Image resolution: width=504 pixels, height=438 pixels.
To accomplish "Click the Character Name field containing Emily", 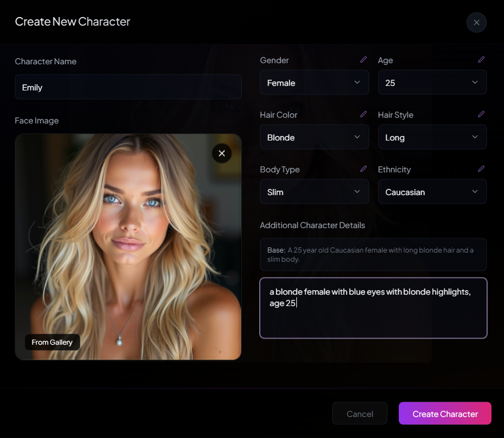I will coord(128,88).
